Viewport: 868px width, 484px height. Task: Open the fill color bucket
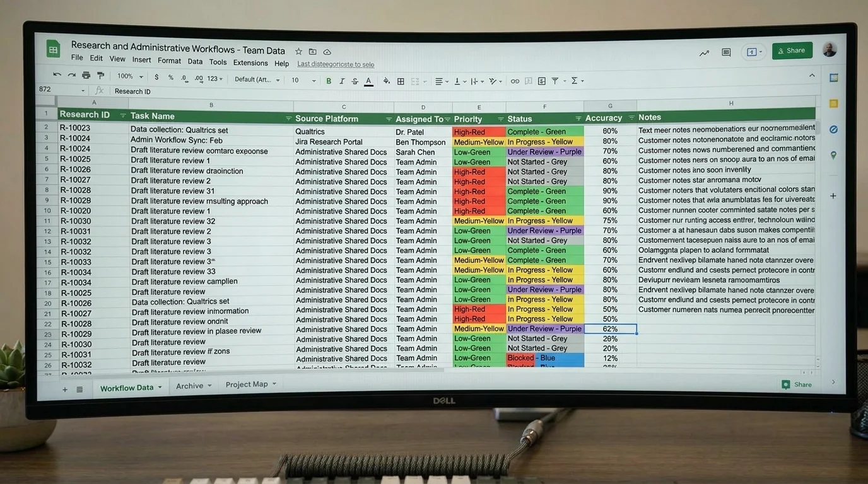[x=386, y=81]
